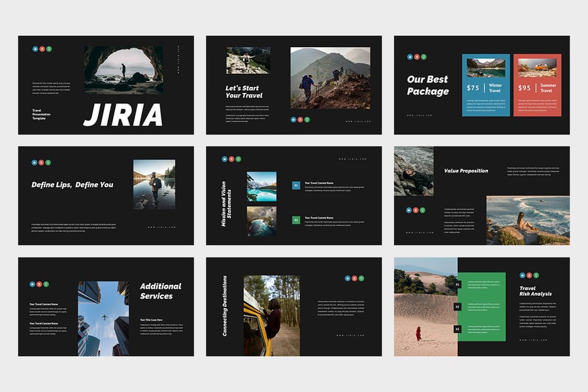Screen dimensions: 588x392
Task: Click the cave silhouette photo on the cover slide
Action: coord(123,69)
